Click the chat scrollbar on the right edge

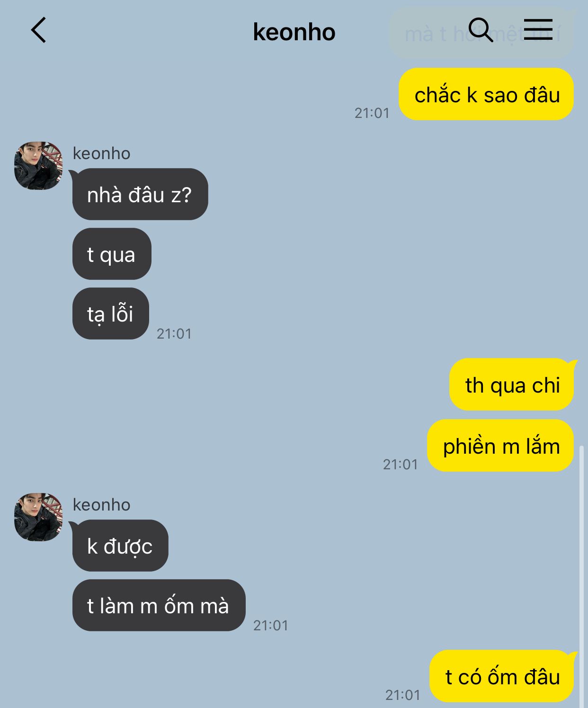coord(582,576)
